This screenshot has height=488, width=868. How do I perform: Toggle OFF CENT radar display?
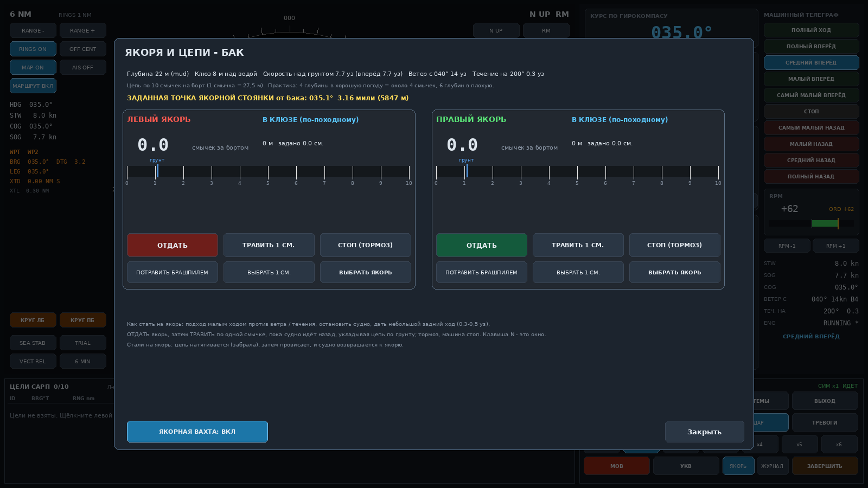click(83, 49)
